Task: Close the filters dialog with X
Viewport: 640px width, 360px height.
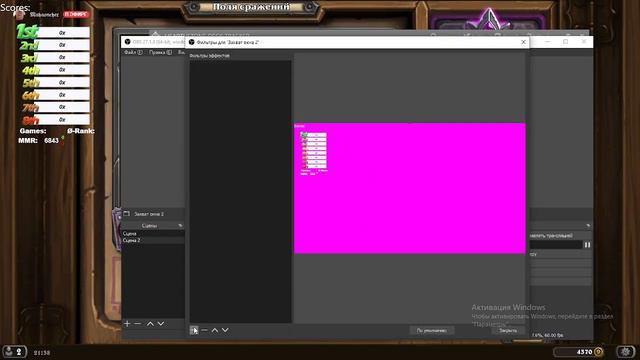Action: coord(523,42)
